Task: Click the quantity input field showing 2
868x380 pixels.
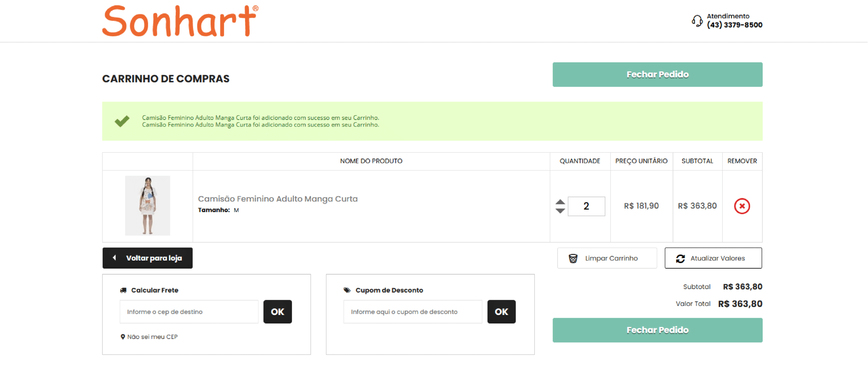Action: (586, 206)
